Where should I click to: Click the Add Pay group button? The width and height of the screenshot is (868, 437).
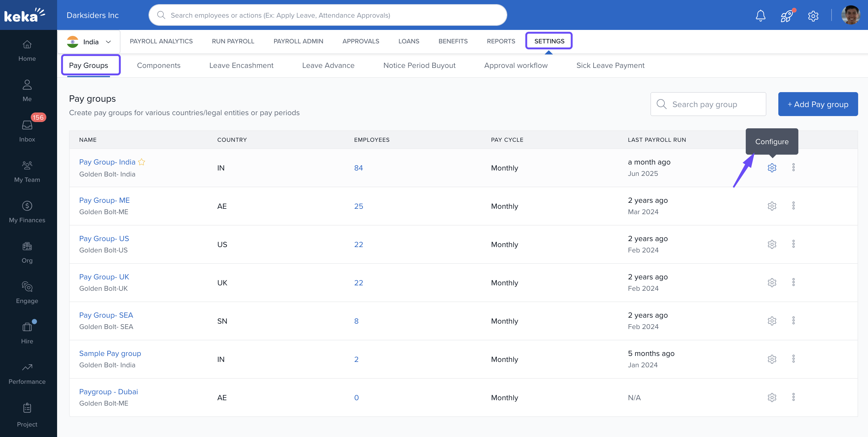(817, 104)
